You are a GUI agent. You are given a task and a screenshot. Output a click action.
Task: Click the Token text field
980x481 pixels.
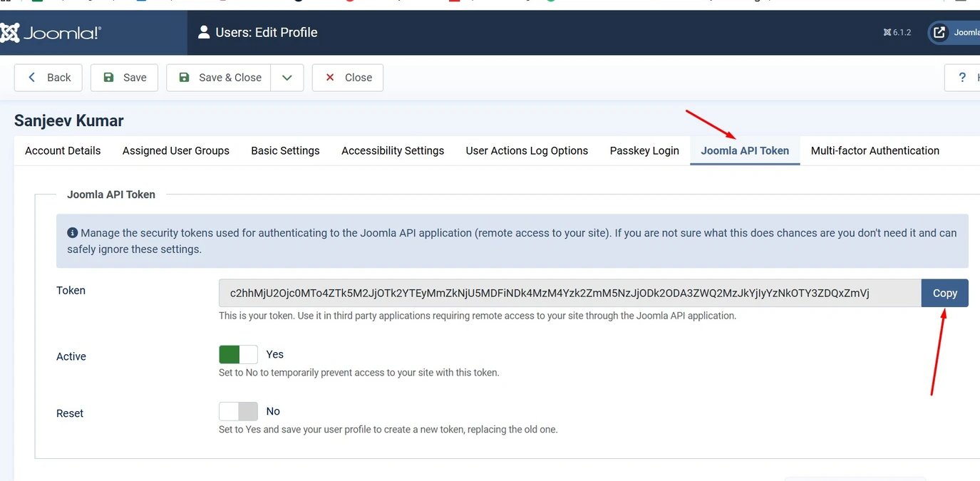point(570,293)
